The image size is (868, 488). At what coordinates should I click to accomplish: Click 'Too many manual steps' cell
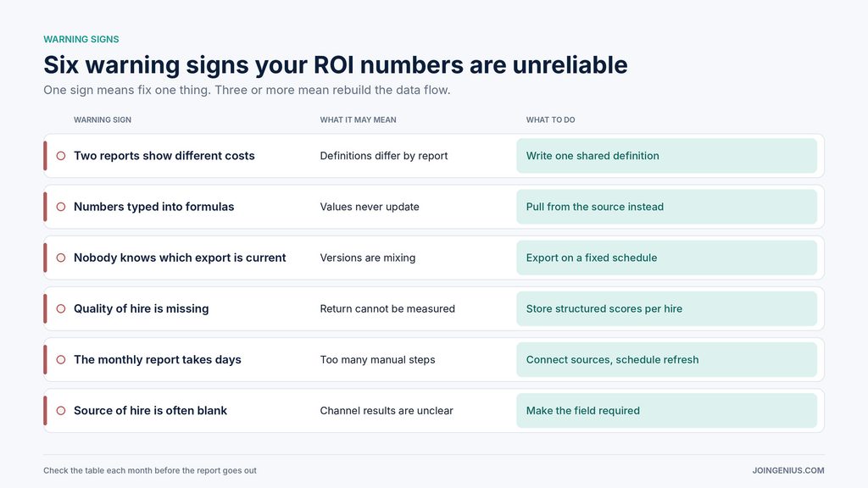click(x=377, y=359)
